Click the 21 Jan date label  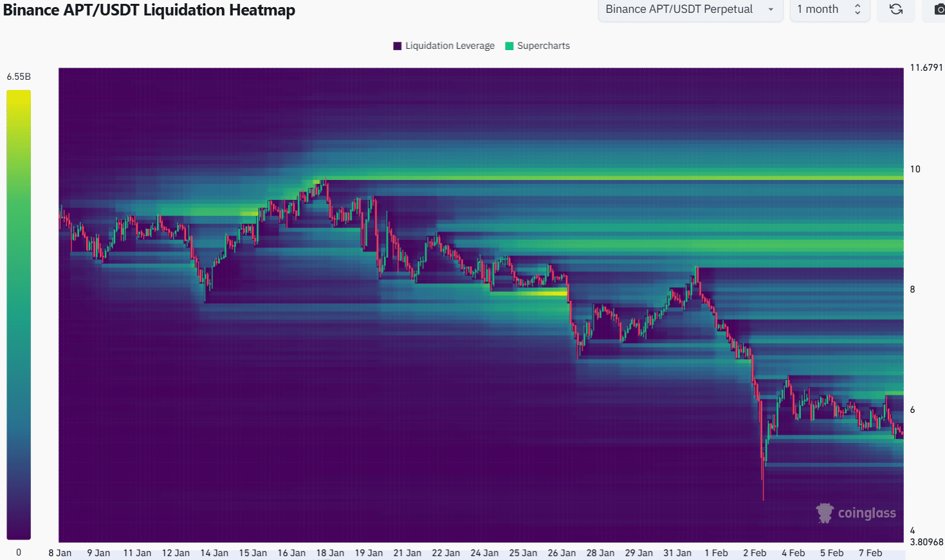coord(407,553)
